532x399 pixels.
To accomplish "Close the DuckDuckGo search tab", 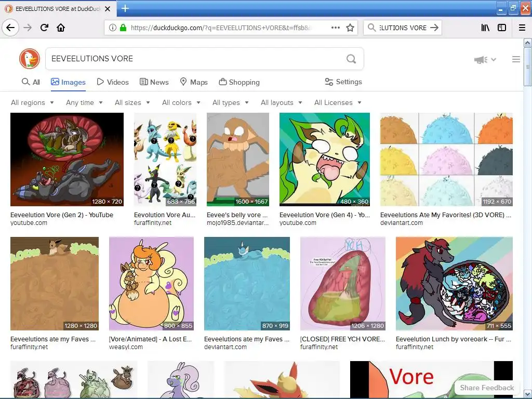I will (x=108, y=9).
